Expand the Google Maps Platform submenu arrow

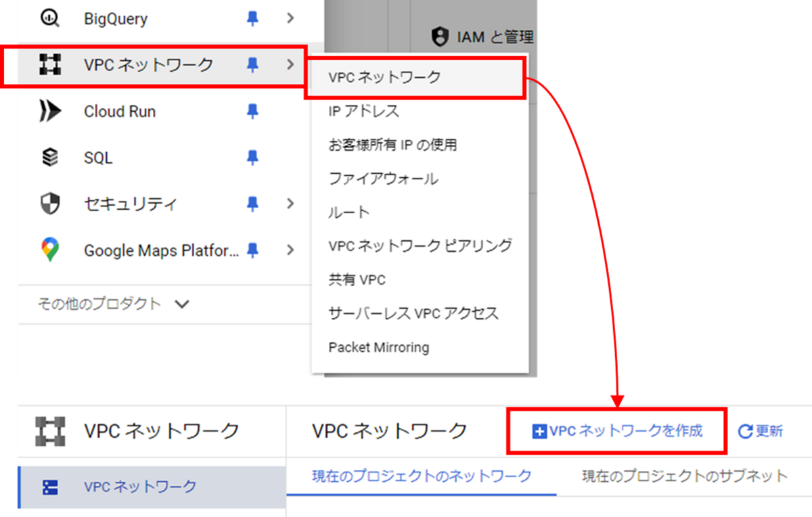click(290, 250)
